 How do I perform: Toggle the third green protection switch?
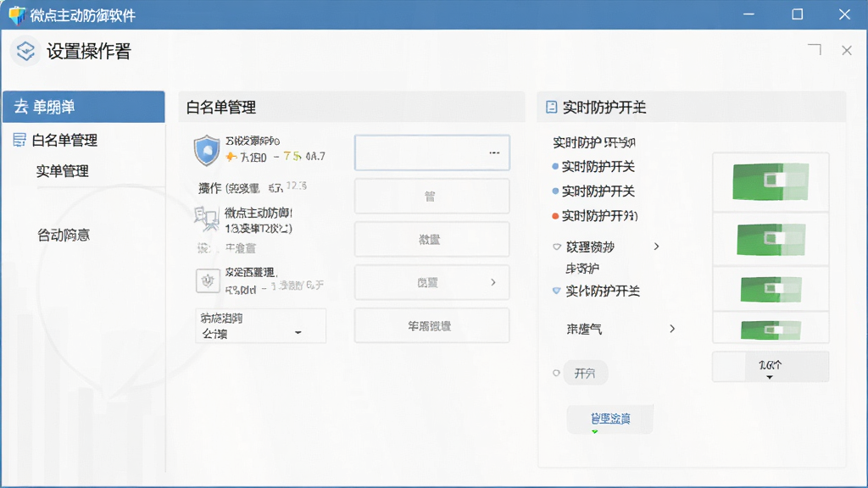coord(771,290)
